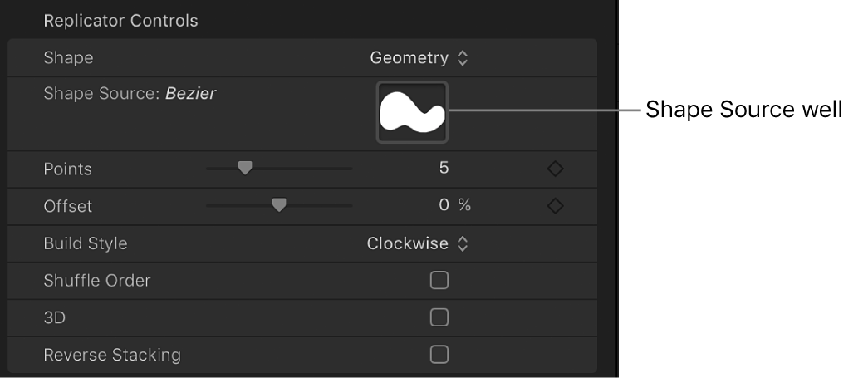Select the Shape Source: Bezier label

(x=130, y=94)
